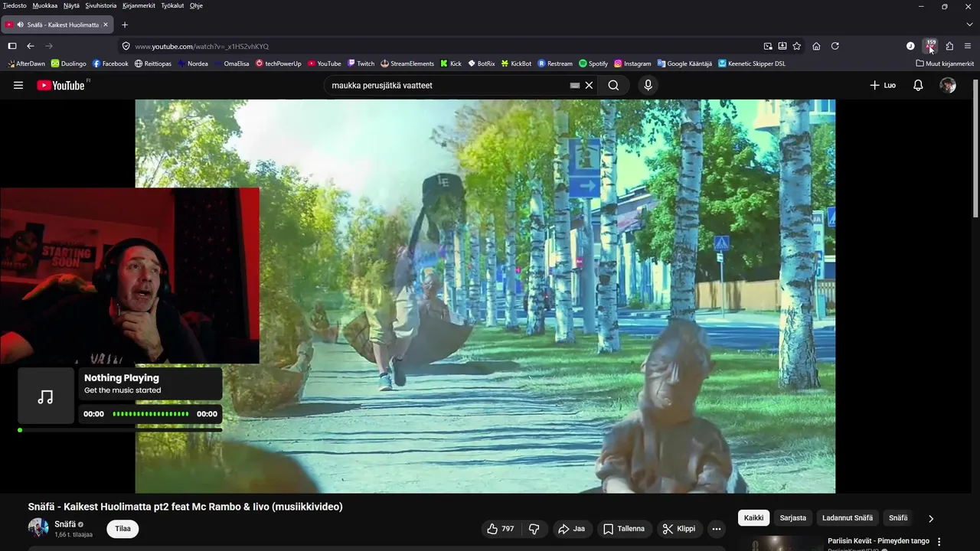
Task: Clear the search text with the X icon
Action: coord(589,85)
